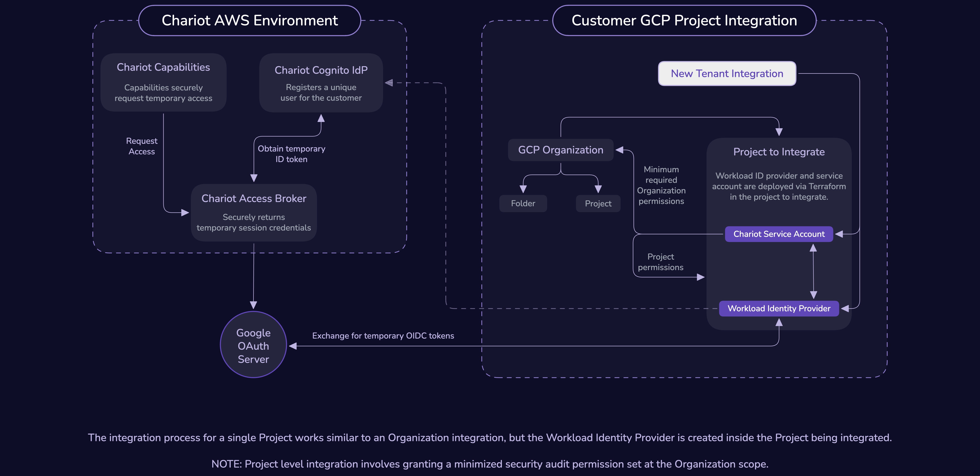Click the Google OAuth Server circle
This screenshot has width=980, height=476.
click(x=253, y=345)
